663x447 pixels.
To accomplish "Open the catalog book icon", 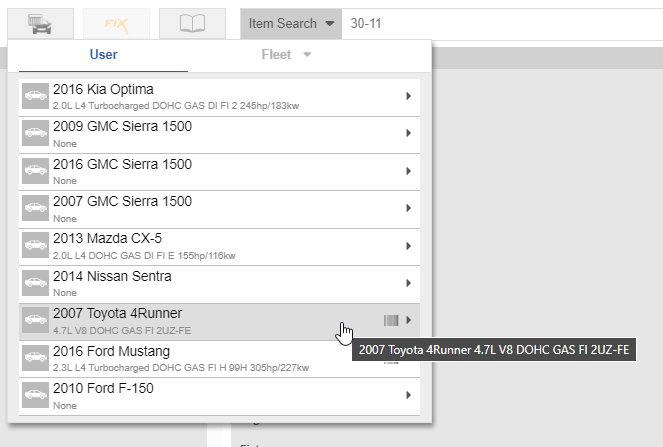I will click(194, 23).
